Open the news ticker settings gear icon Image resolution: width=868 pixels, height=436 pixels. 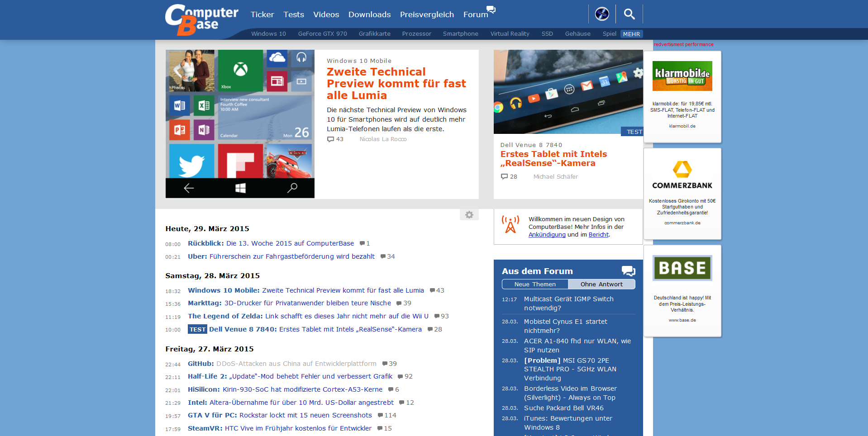(x=469, y=215)
